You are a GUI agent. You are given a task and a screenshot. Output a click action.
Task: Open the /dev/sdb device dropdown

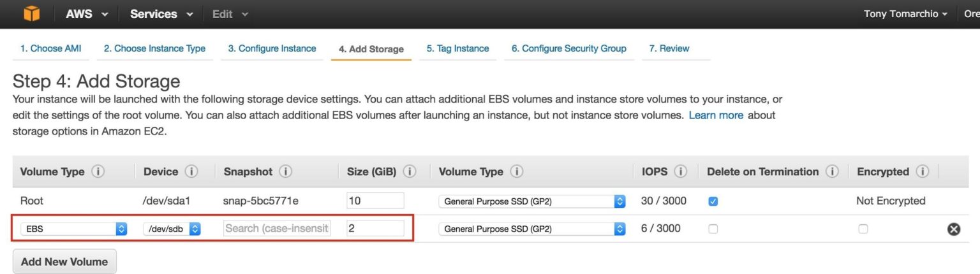point(172,229)
